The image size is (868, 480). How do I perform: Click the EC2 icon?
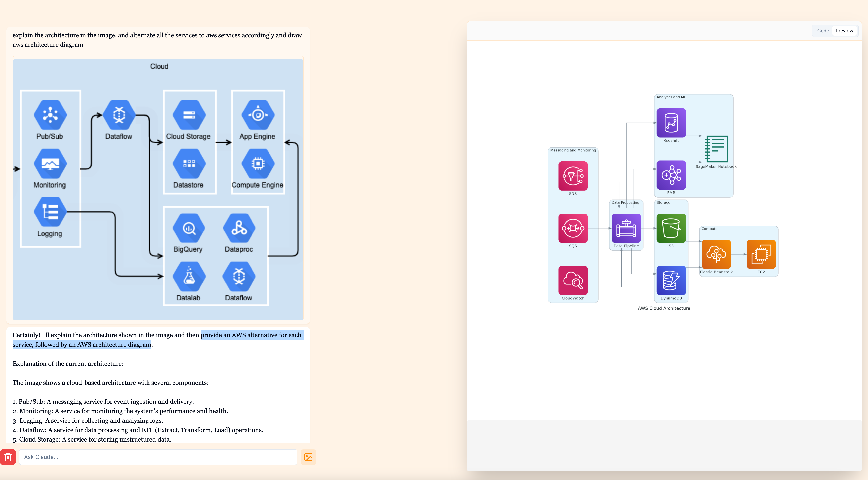tap(761, 254)
